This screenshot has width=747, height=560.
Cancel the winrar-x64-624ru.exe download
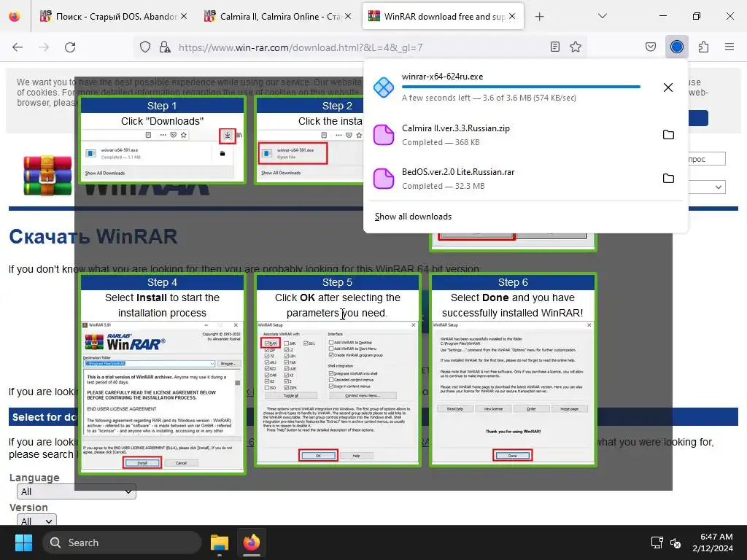tap(668, 87)
